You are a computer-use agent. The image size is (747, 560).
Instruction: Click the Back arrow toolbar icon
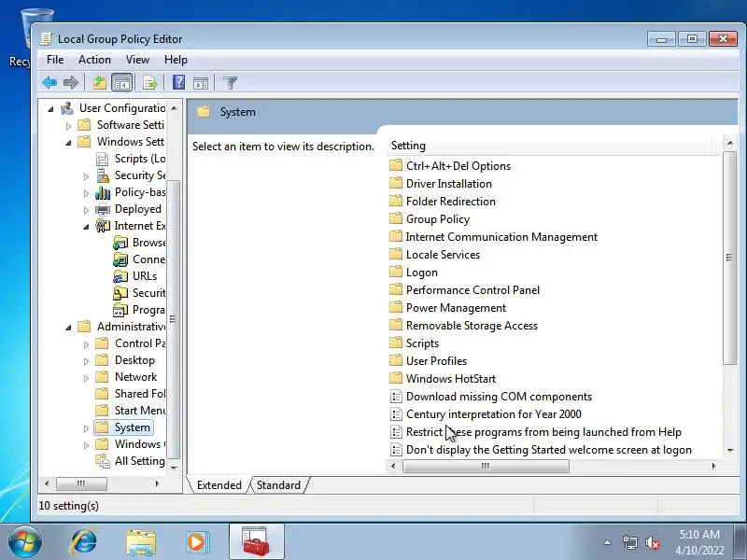(49, 83)
